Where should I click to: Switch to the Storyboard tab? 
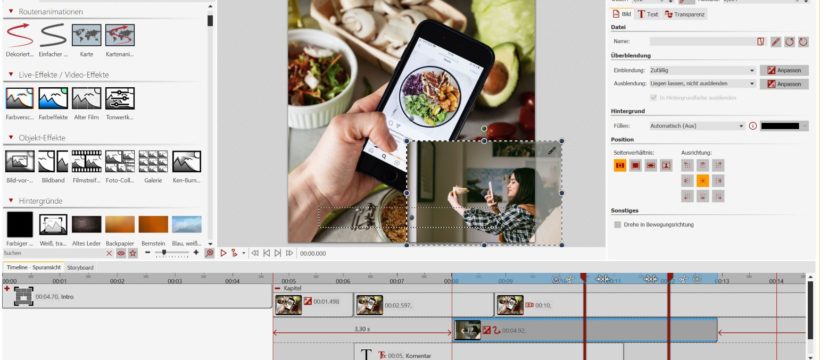pyautogui.click(x=81, y=267)
